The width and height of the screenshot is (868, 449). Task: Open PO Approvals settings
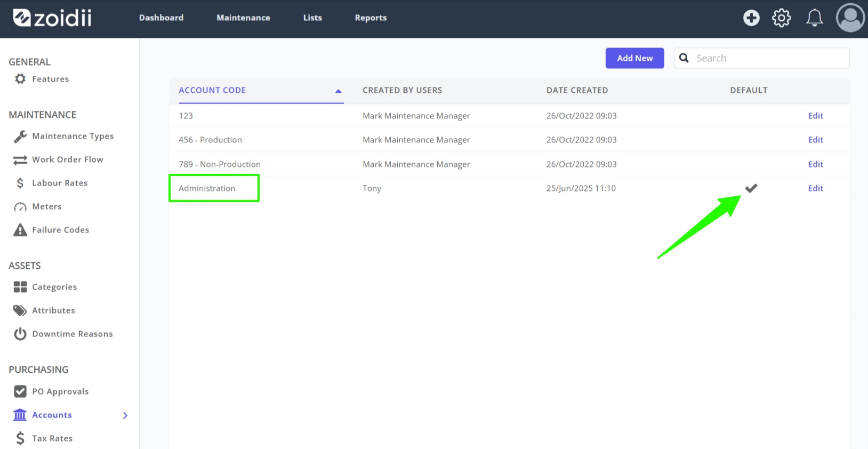60,391
